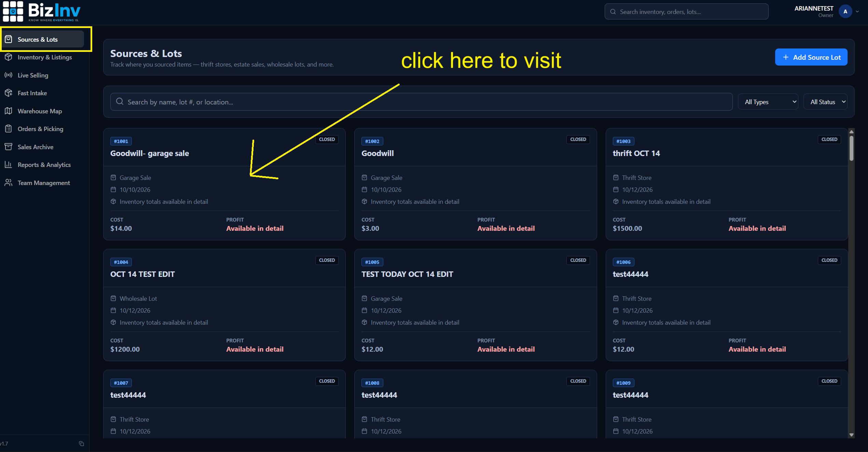Click the copy icon beside the version number
The image size is (868, 452).
[81, 443]
